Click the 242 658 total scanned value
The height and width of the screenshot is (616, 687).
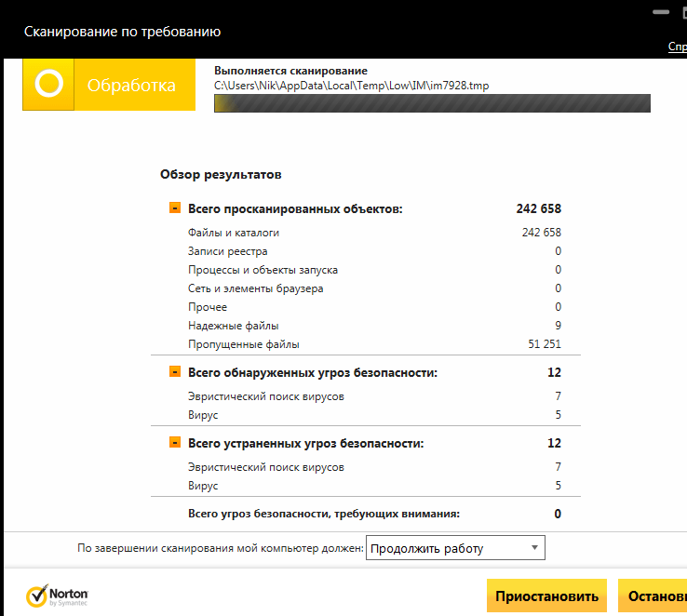538,208
